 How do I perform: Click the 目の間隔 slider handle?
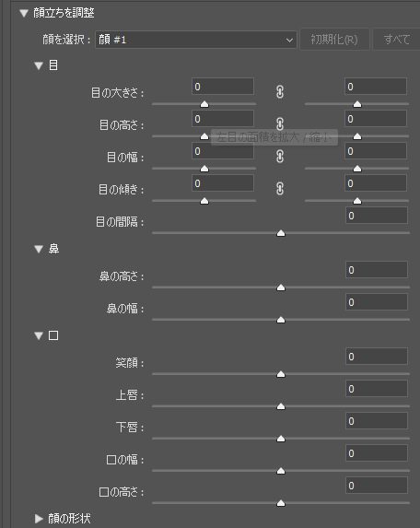pos(281,233)
